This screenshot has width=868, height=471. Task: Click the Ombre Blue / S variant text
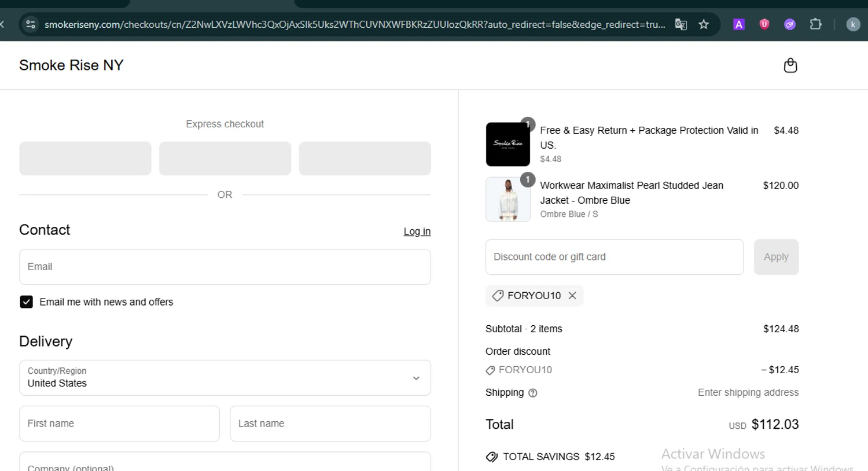(x=569, y=214)
